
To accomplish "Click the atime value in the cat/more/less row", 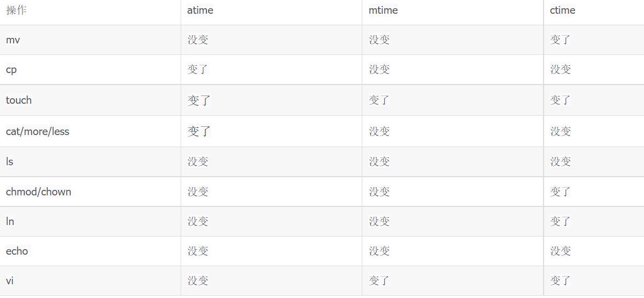I will pos(199,132).
